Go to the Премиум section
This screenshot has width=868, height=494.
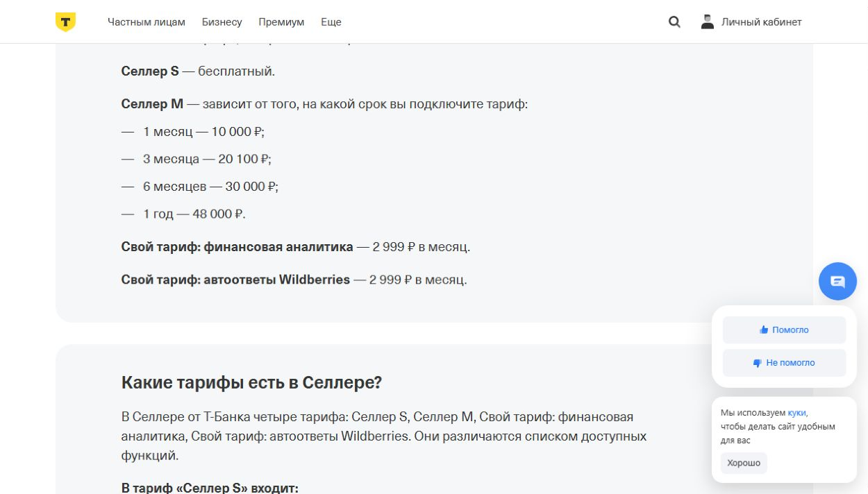tap(281, 22)
